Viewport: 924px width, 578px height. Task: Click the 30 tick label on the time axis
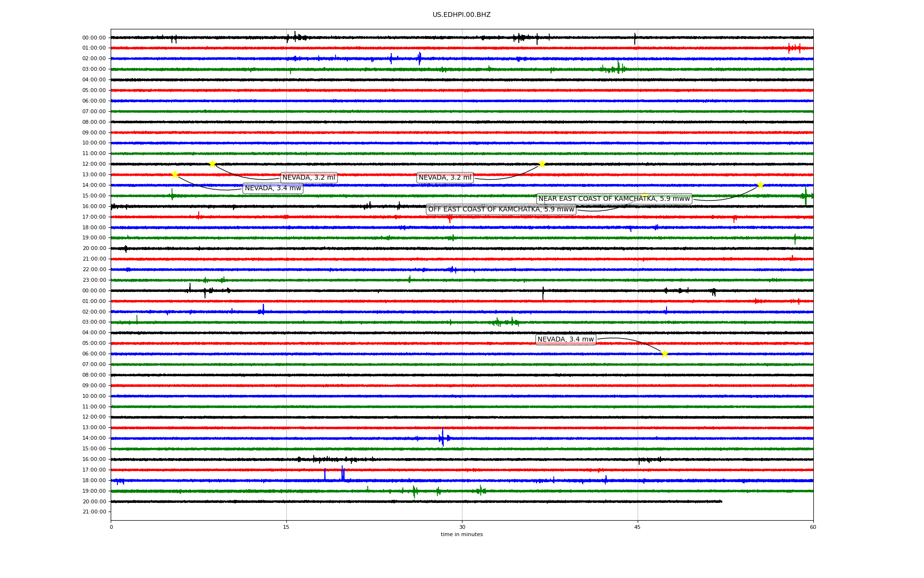click(462, 527)
